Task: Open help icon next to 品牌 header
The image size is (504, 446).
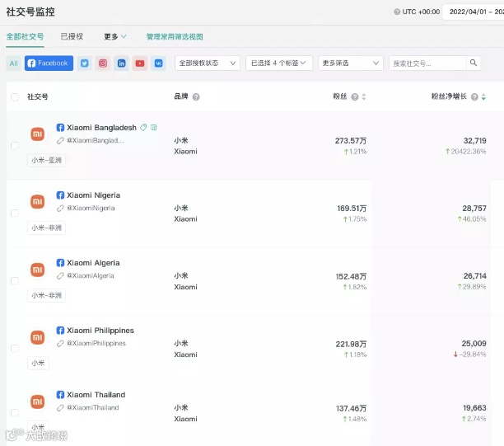Action: point(196,96)
